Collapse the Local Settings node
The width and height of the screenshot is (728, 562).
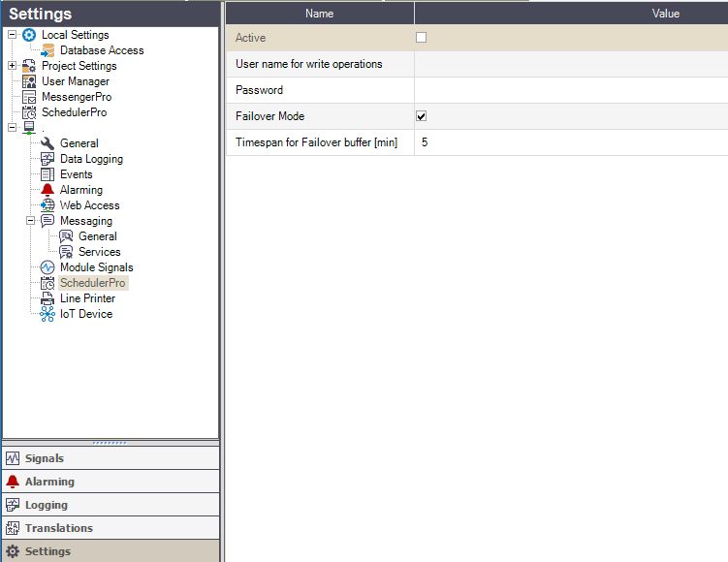click(x=12, y=35)
